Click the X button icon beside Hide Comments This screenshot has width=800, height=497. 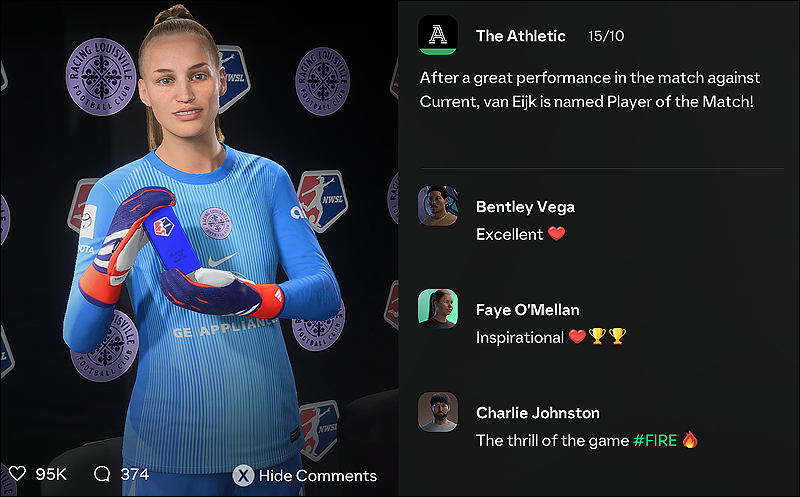(243, 476)
